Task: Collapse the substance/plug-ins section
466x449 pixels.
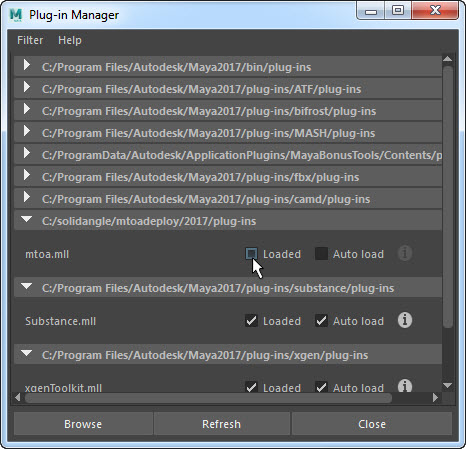Action: 26,286
